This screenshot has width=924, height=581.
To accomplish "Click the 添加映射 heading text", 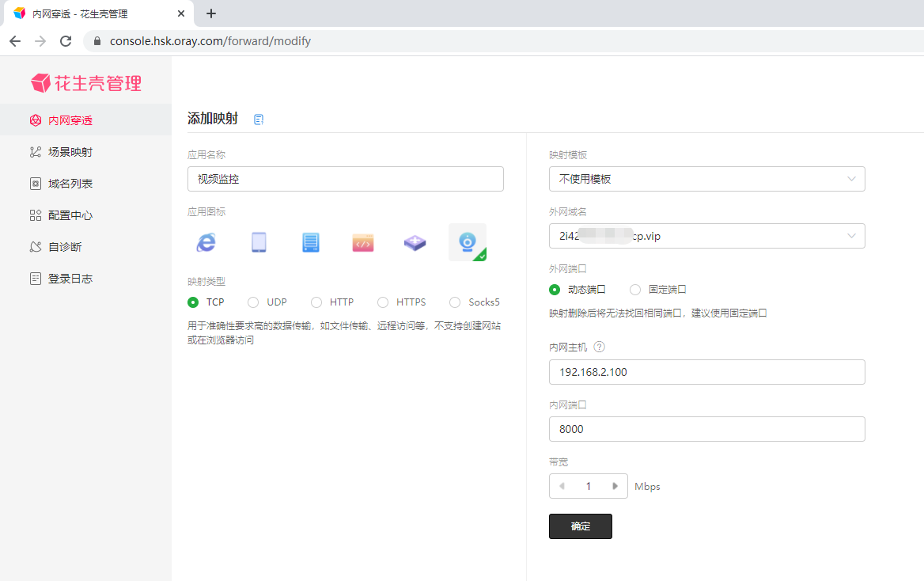I will tap(213, 119).
